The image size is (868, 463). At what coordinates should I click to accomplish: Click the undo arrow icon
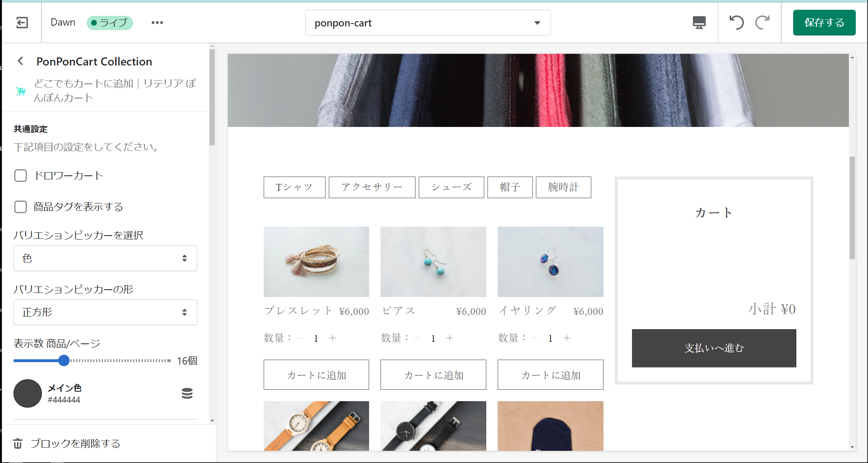(736, 22)
